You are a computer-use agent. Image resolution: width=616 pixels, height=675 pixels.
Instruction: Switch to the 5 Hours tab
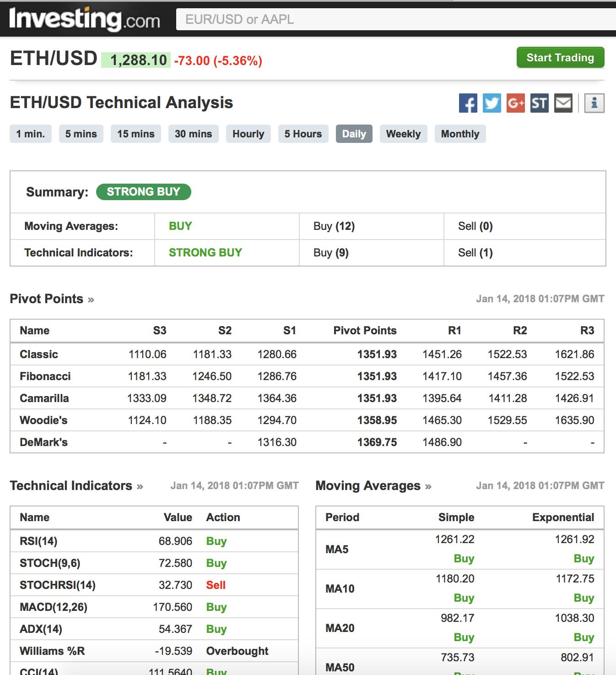point(303,134)
